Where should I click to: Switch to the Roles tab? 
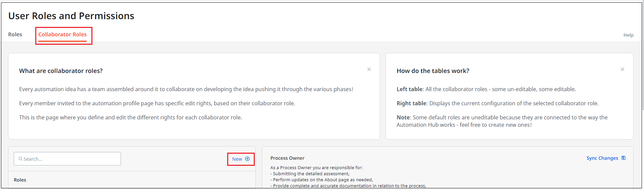[15, 34]
